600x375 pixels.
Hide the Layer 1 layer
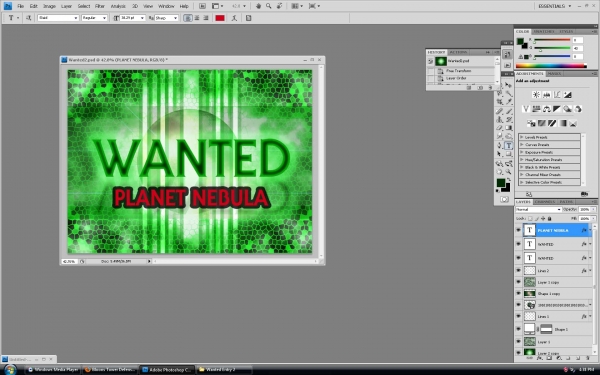click(x=518, y=342)
